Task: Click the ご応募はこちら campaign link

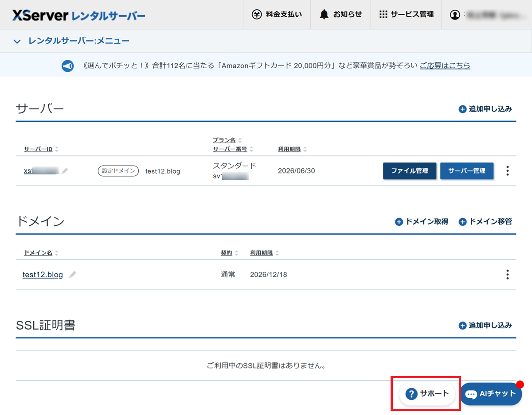Action: point(445,66)
